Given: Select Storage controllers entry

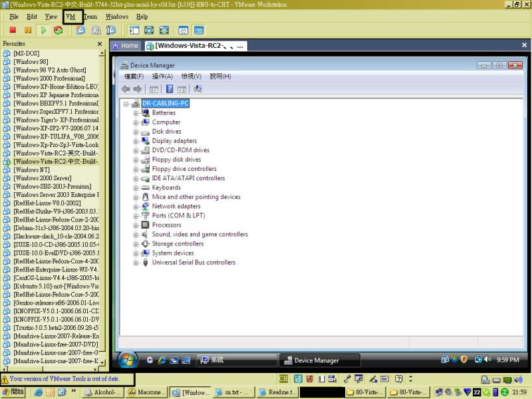Looking at the screenshot, I should click(178, 244).
